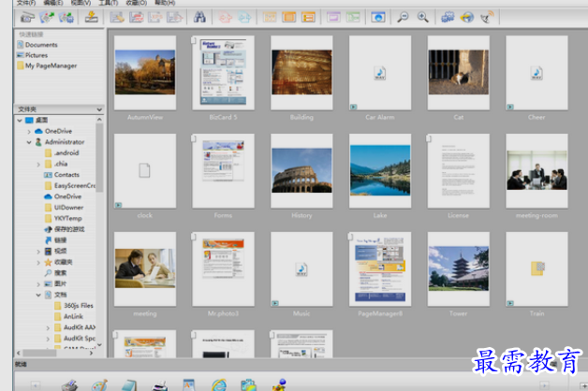Image resolution: width=588 pixels, height=391 pixels.
Task: Click the second toolbar icon with green arrows
Action: [47, 17]
